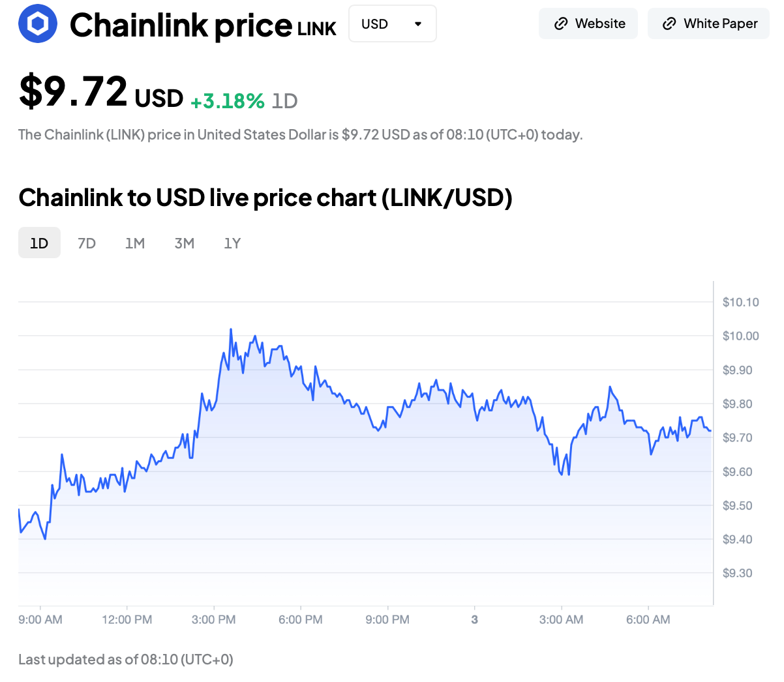Click the $10.00 y-axis price label
This screenshot has height=682, width=784.
tap(740, 336)
